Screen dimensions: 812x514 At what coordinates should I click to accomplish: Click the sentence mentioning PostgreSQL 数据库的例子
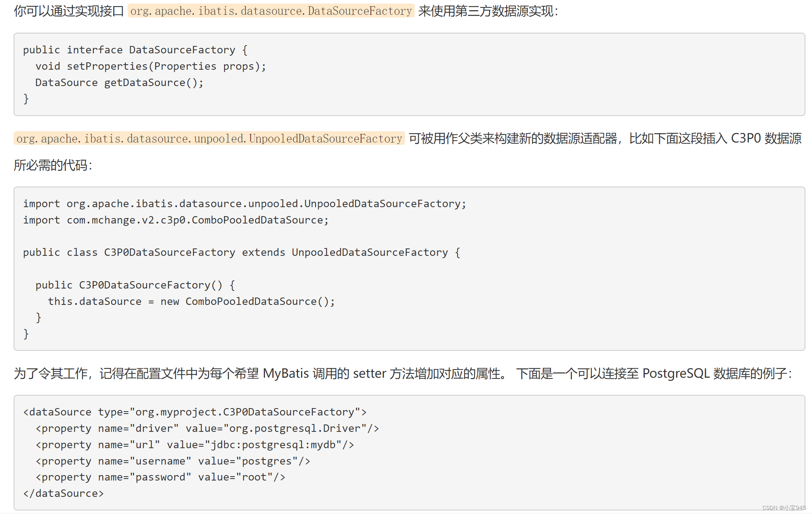[654, 373]
